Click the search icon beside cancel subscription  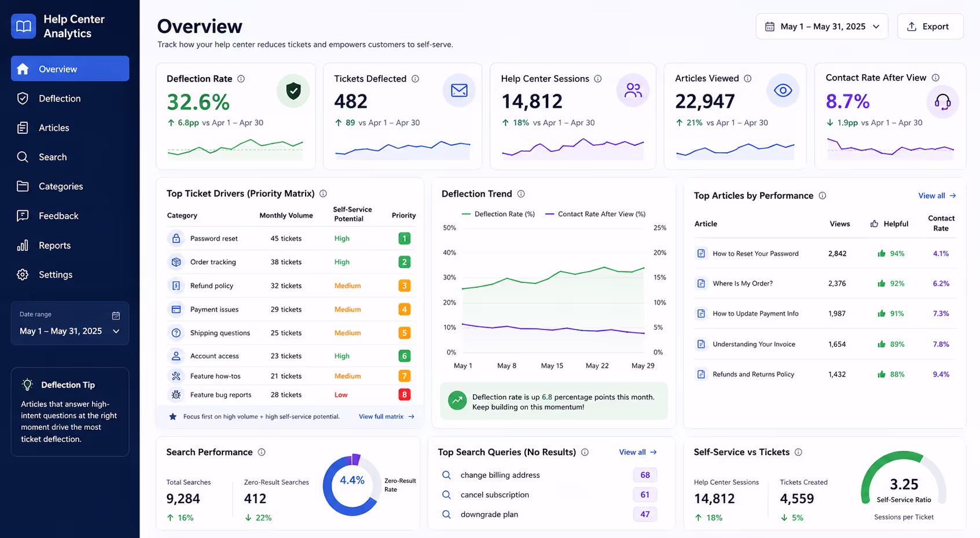pos(447,495)
